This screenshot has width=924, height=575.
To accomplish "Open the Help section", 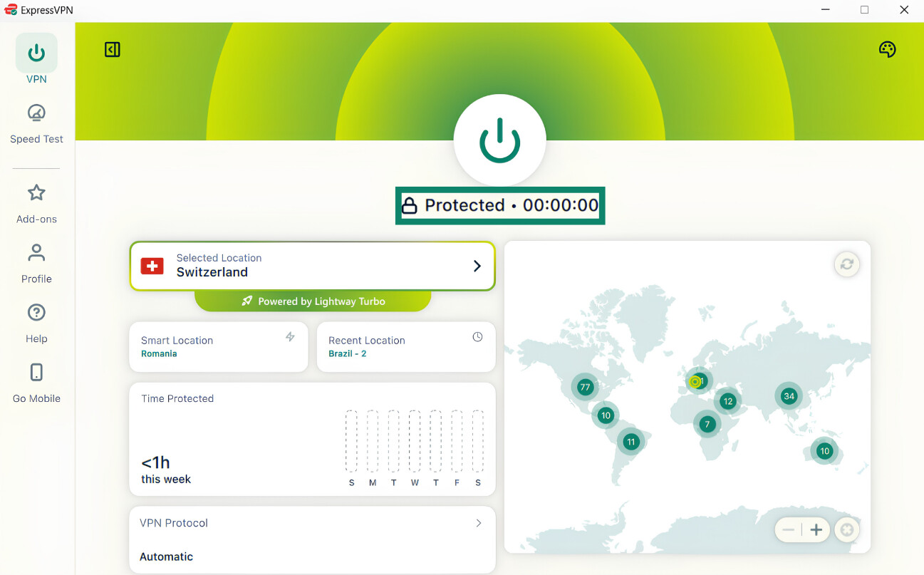I will (36, 323).
